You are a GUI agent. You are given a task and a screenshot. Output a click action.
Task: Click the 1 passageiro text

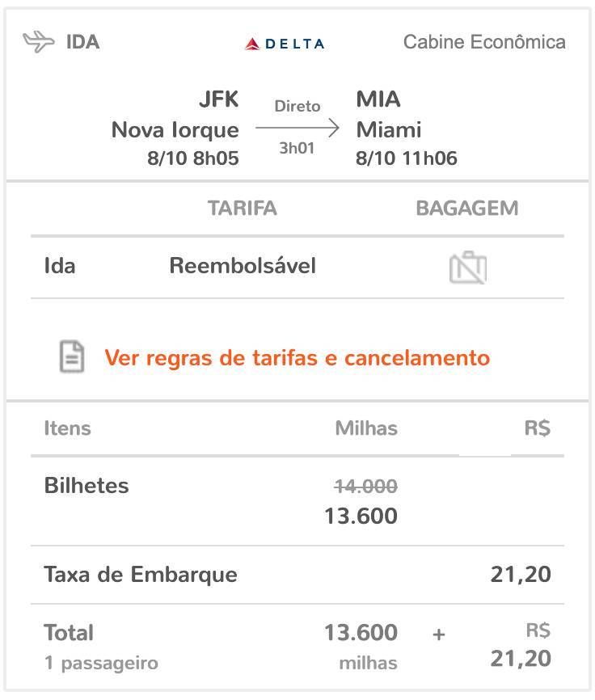(x=101, y=663)
